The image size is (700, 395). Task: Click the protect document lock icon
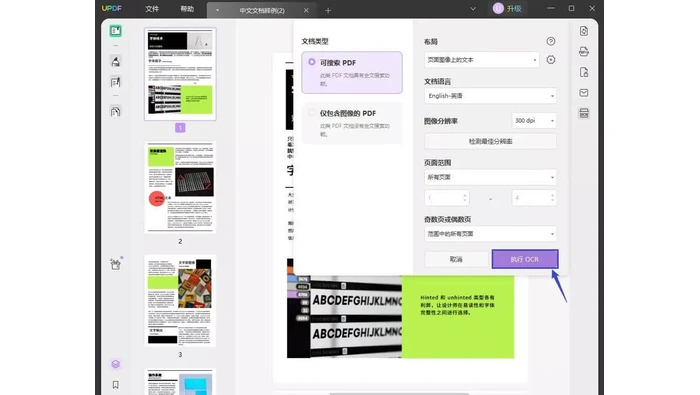pyautogui.click(x=584, y=72)
